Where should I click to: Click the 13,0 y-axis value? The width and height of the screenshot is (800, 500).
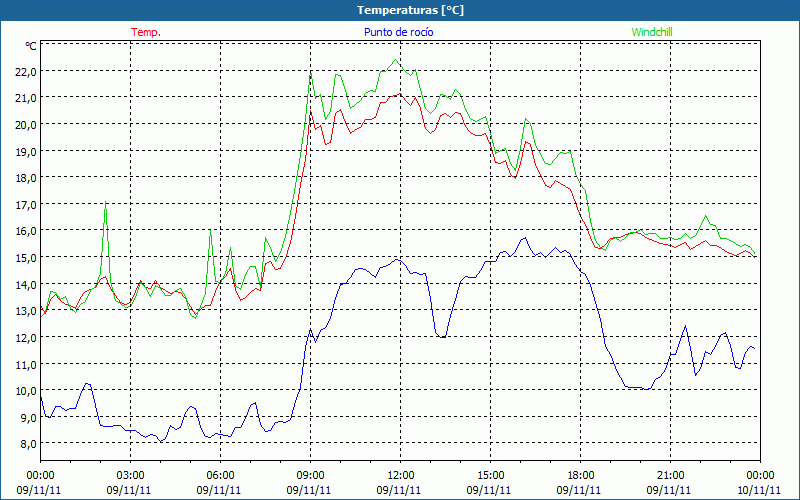[x=26, y=311]
